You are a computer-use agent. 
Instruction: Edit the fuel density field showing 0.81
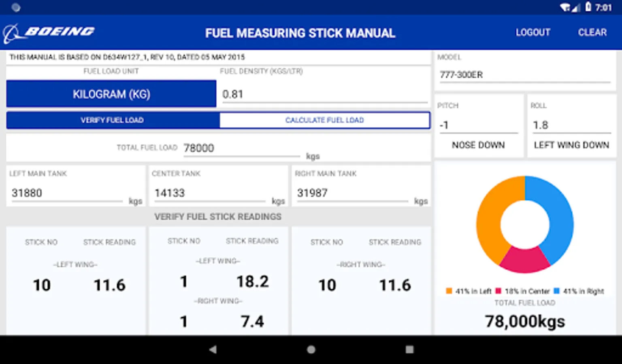324,95
